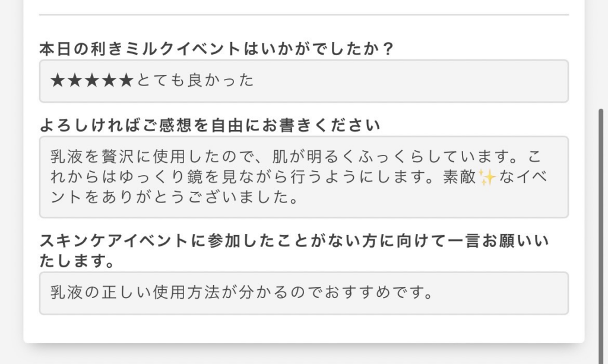Click the vertical scrollbar thumb on right
Screen dimensions: 608x364
coord(601,236)
